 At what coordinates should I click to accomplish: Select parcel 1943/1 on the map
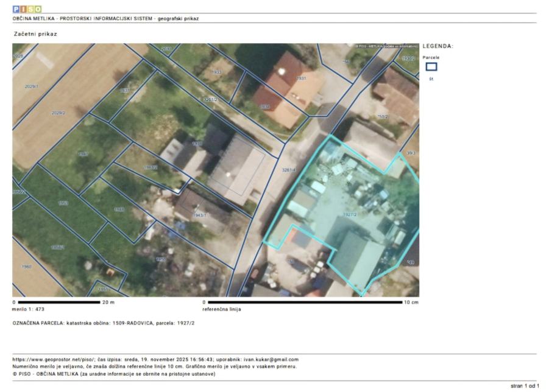pyautogui.click(x=200, y=215)
